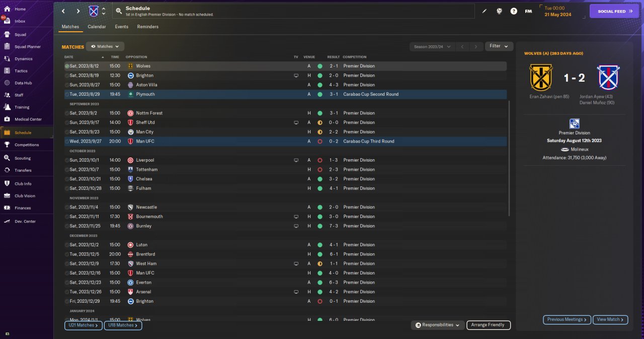Toggle marker on Wolves 2023/8/12 row
The width and height of the screenshot is (644, 339).
coord(67,66)
